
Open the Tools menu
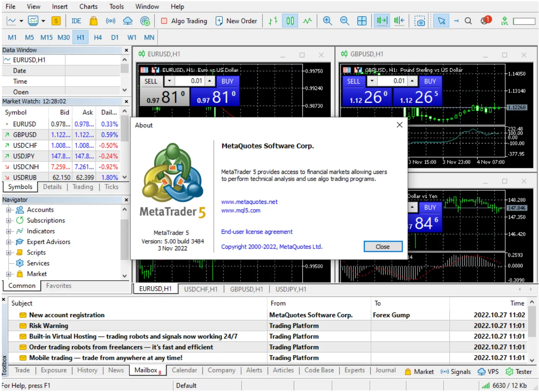pyautogui.click(x=117, y=6)
